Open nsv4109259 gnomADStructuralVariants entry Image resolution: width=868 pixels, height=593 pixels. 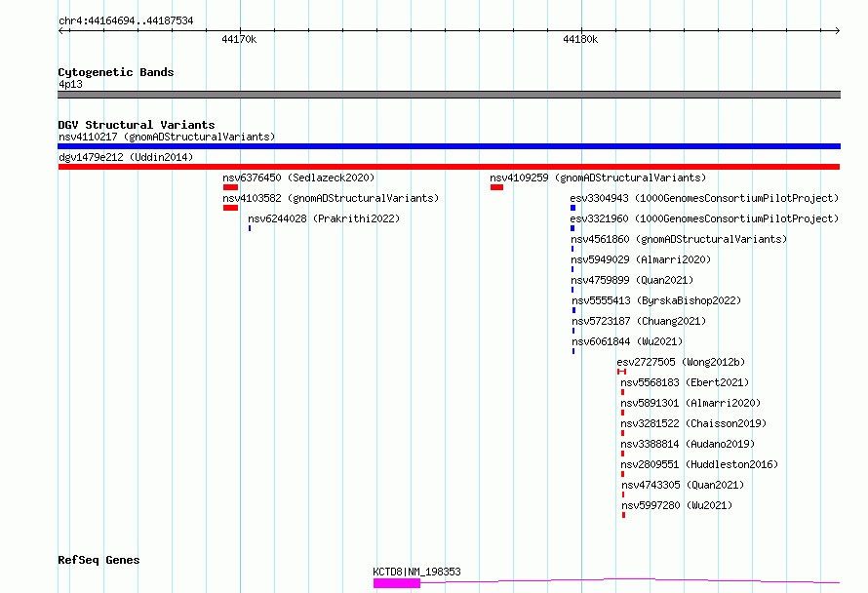coord(598,178)
